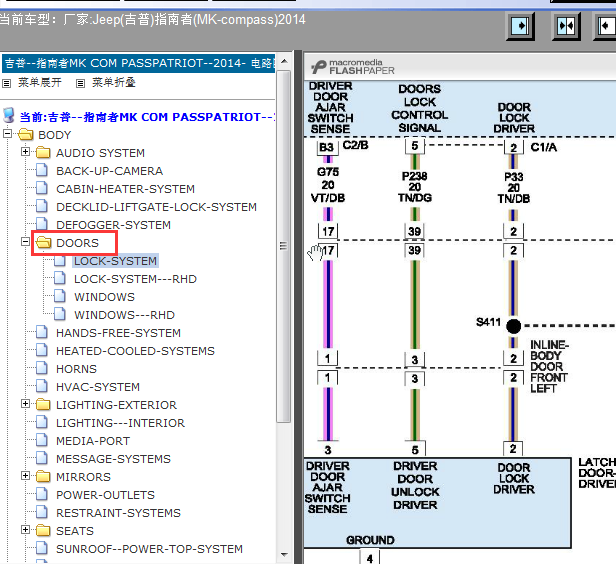This screenshot has width=616, height=564.
Task: Click 菜单展开 expand menu link
Action: coord(40,82)
